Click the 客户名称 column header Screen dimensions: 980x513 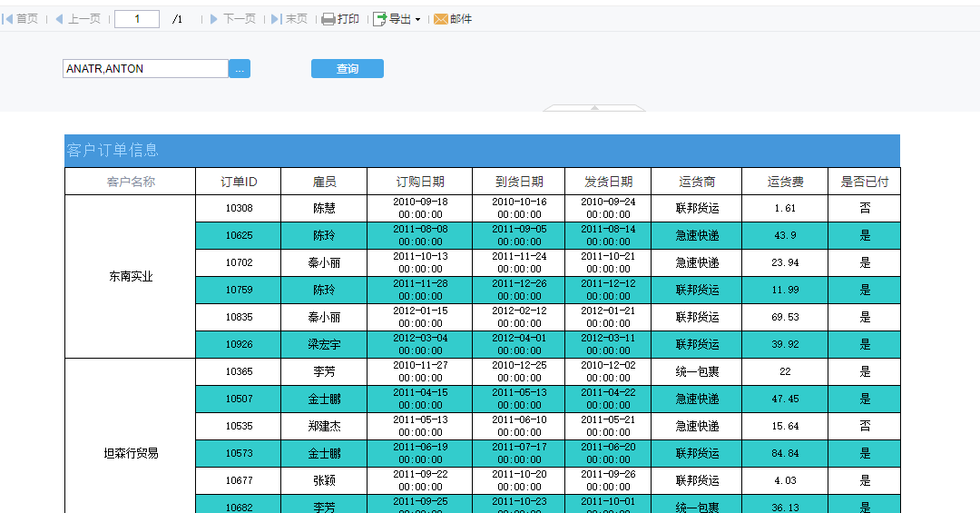pyautogui.click(x=131, y=182)
